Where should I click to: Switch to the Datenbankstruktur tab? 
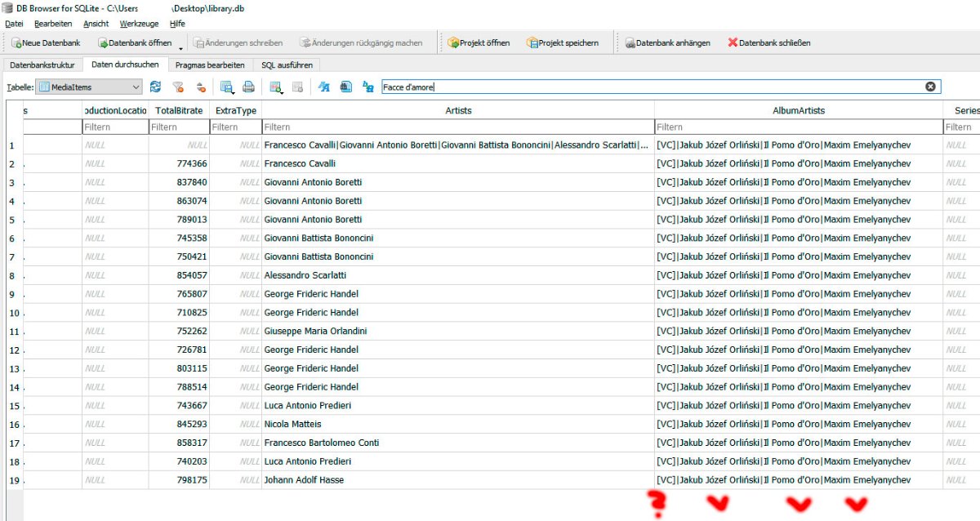pos(42,65)
